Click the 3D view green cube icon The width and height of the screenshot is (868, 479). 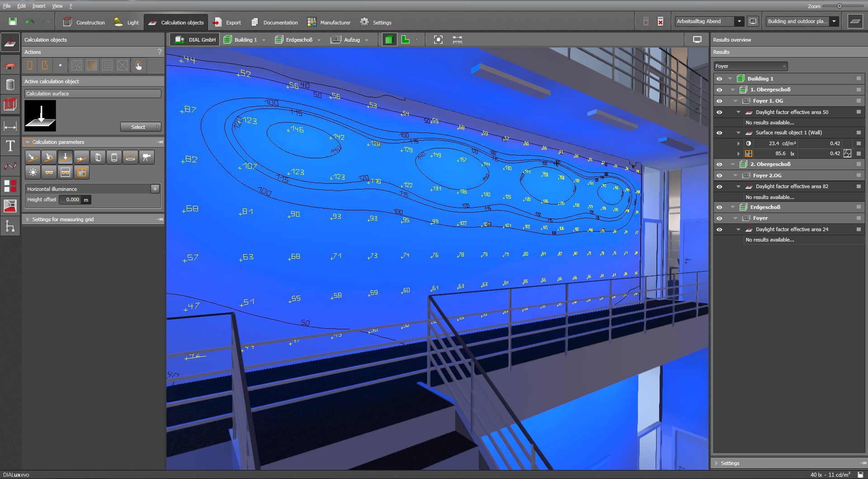pos(389,40)
